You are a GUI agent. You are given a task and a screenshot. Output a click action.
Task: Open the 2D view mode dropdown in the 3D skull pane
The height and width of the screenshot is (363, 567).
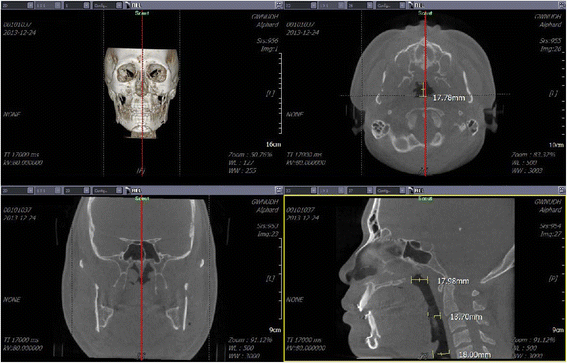17,5
